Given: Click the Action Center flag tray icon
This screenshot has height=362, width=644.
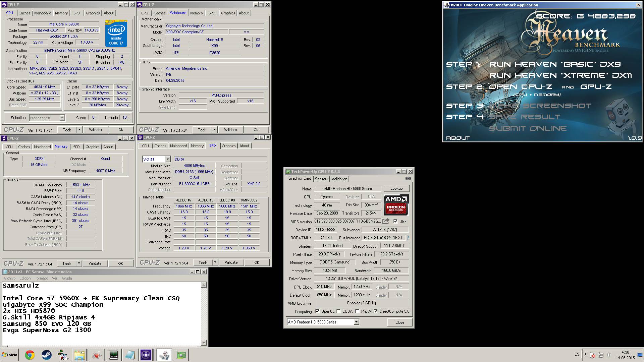Looking at the screenshot, I should click(x=593, y=355).
